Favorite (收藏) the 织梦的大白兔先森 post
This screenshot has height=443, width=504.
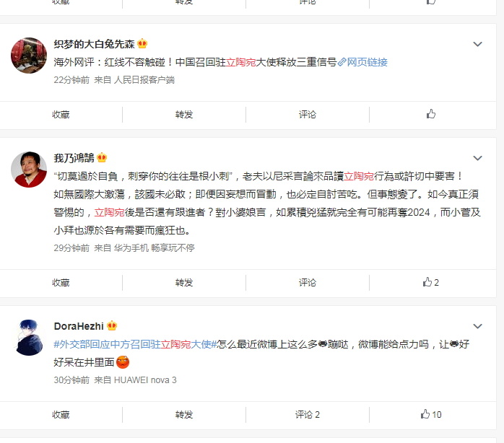[61, 115]
